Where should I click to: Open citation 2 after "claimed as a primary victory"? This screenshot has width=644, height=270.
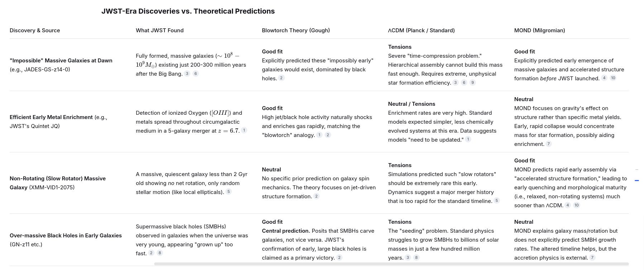pyautogui.click(x=339, y=257)
